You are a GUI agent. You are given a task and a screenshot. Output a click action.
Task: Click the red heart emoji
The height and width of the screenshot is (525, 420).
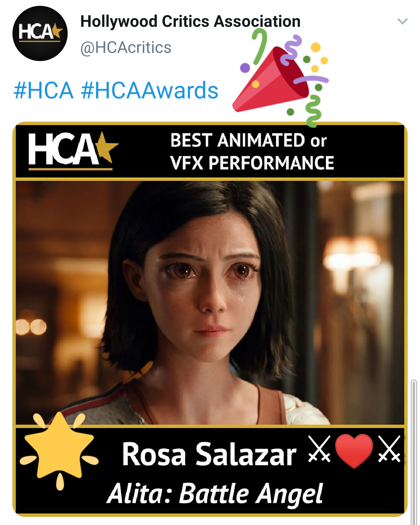(x=354, y=450)
